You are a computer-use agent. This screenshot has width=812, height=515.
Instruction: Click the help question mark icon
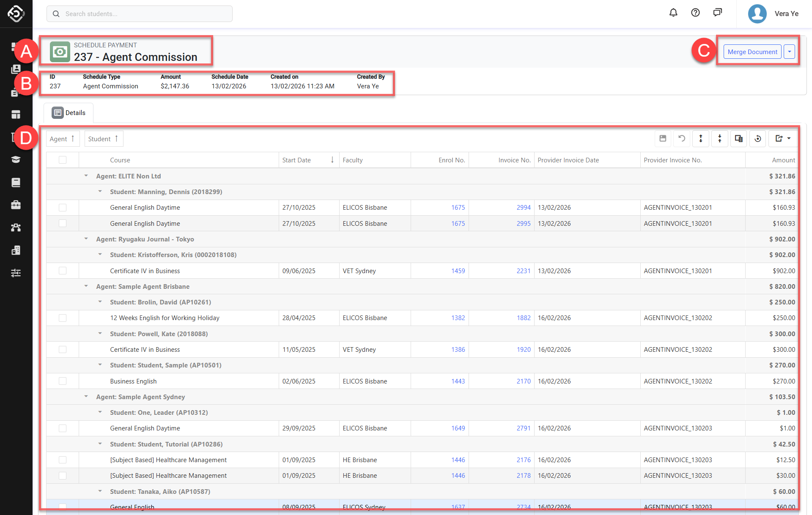click(x=695, y=13)
